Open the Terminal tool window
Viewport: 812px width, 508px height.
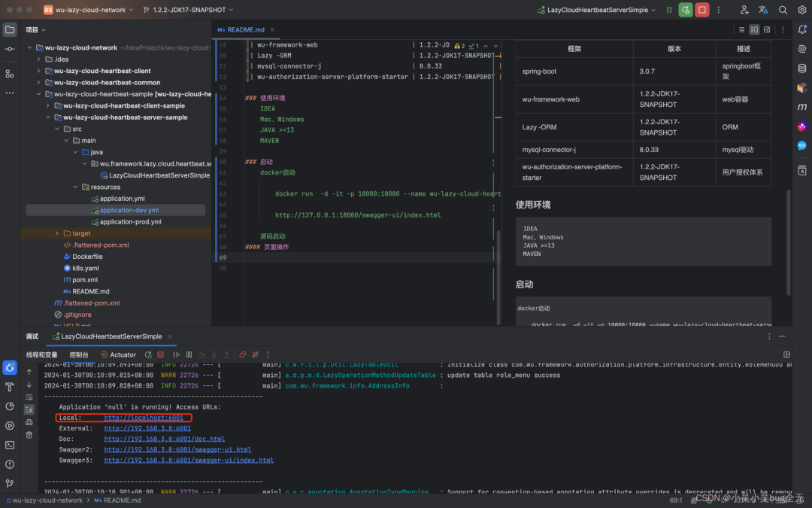coord(9,445)
